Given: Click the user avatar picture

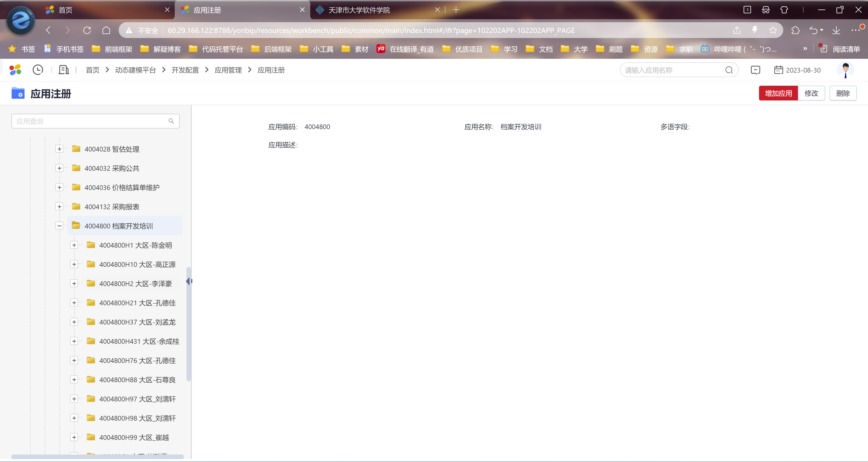Looking at the screenshot, I should pyautogui.click(x=845, y=70).
